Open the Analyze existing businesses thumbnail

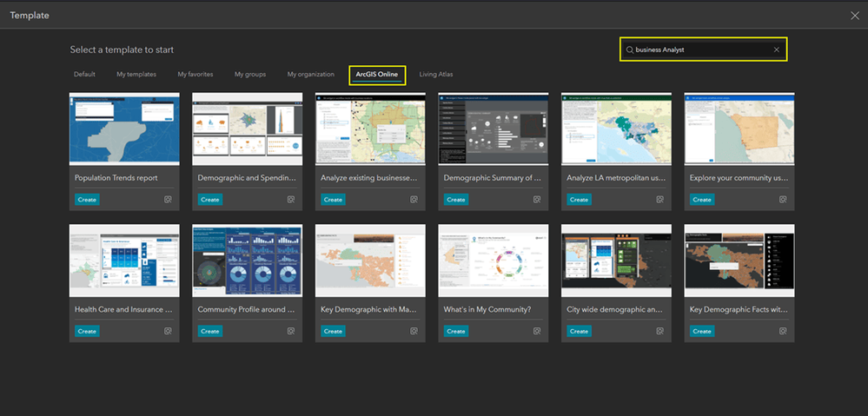[x=370, y=129]
